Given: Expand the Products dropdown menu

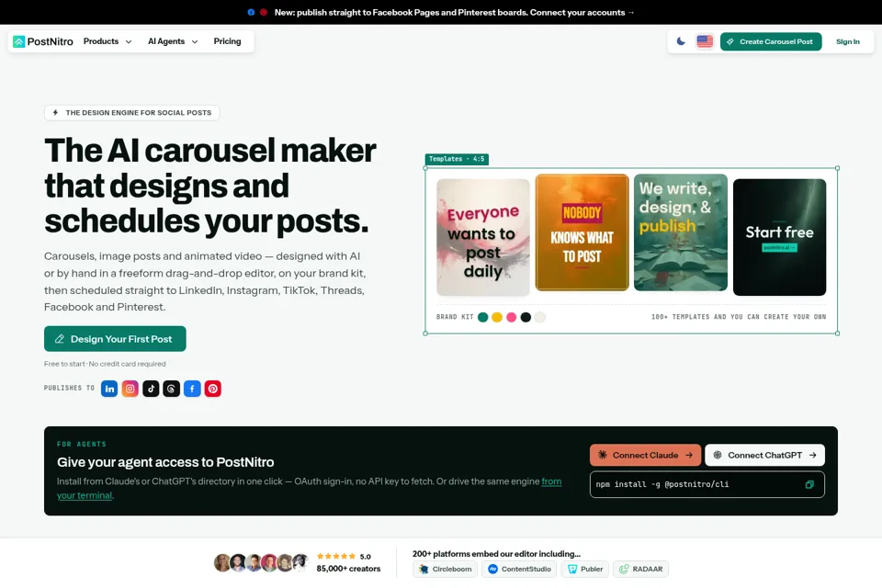Looking at the screenshot, I should (x=107, y=41).
